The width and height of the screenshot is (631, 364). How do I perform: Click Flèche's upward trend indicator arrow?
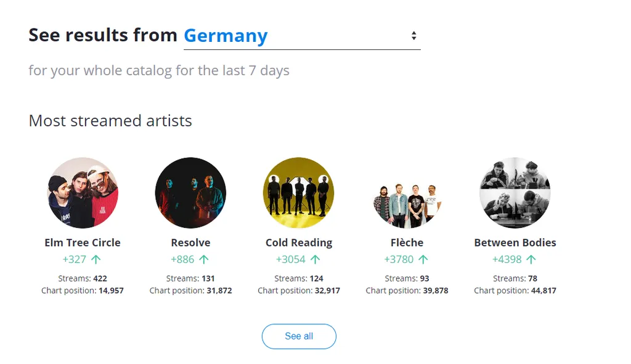point(423,259)
